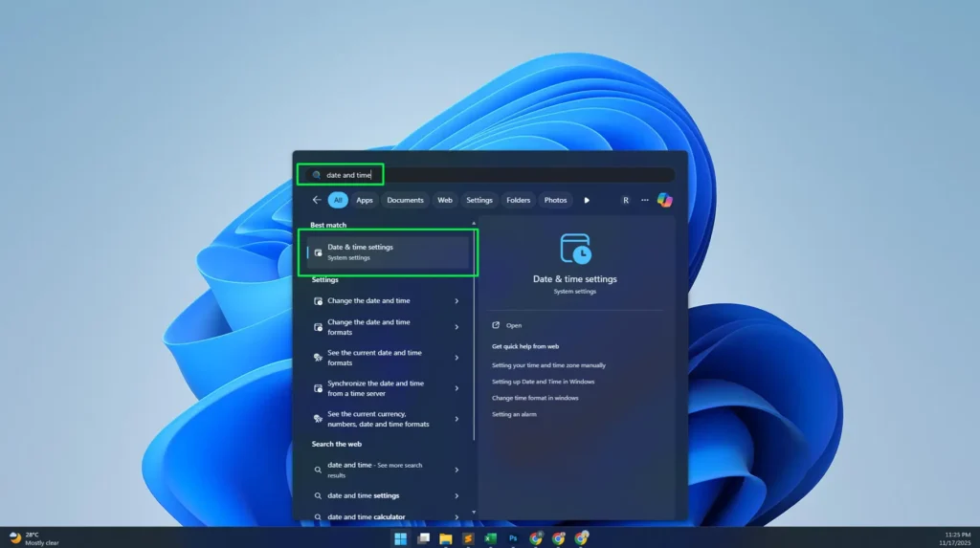
Task: Open 'Setting an alarm' help link
Action: [x=514, y=414]
